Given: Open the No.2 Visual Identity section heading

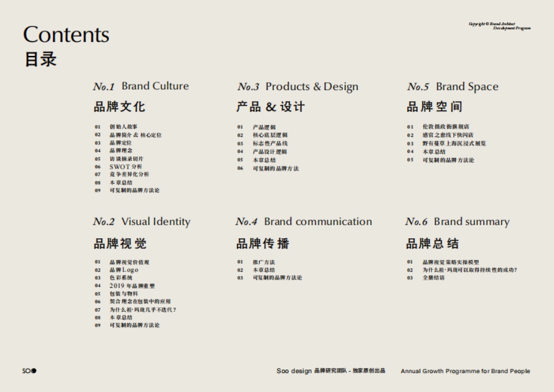Looking at the screenshot, I should [141, 222].
